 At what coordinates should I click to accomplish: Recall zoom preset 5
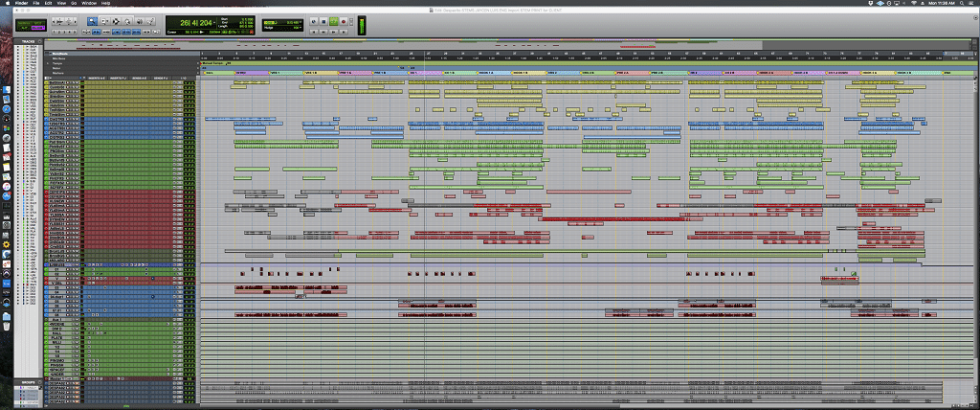click(x=75, y=32)
